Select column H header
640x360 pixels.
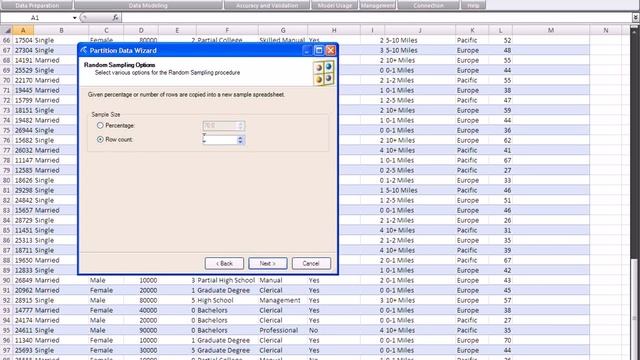click(x=334, y=30)
